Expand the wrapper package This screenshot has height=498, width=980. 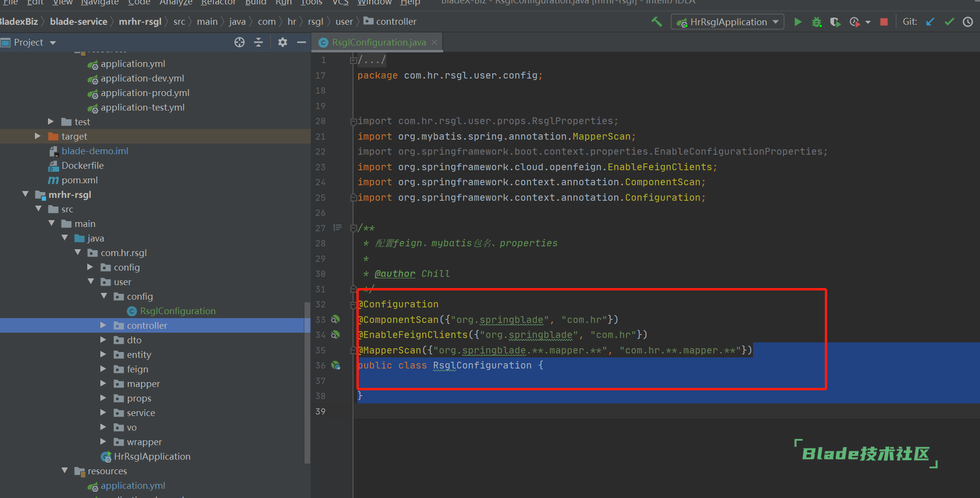point(103,441)
